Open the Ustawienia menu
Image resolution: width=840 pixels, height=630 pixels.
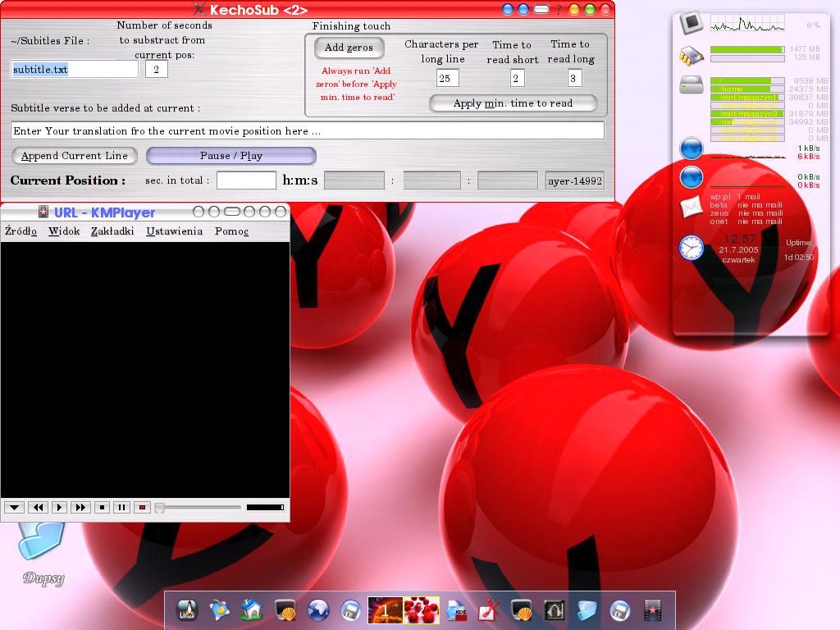coord(174,231)
